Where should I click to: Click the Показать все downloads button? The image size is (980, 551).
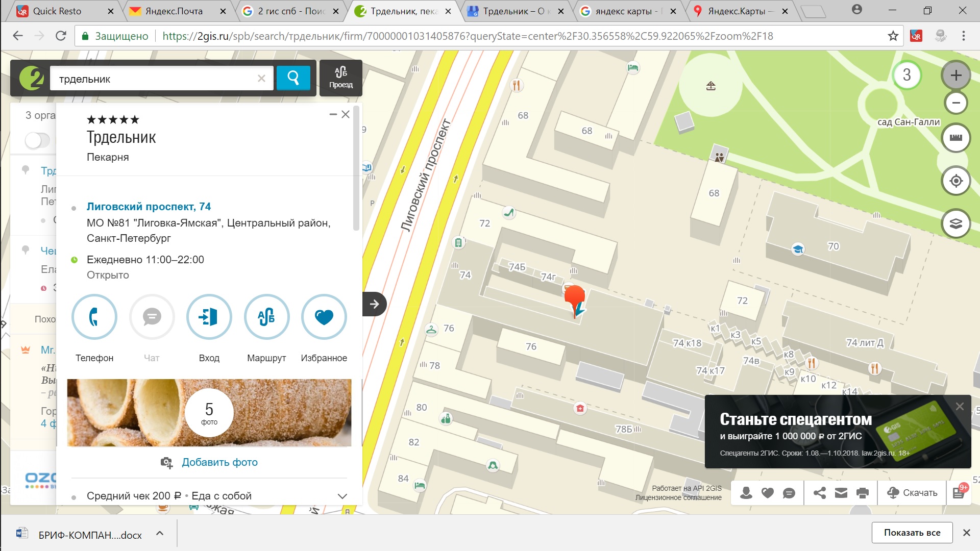[912, 532]
